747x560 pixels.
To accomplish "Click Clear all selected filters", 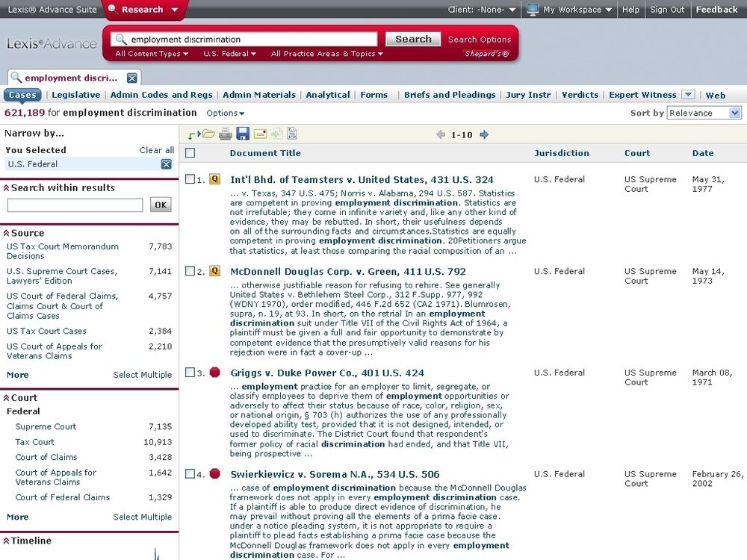I will (156, 150).
